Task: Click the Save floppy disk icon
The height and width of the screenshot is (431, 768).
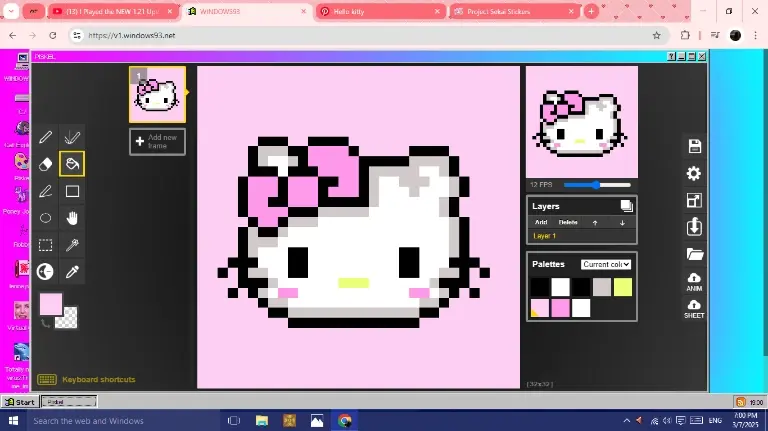Action: (694, 146)
